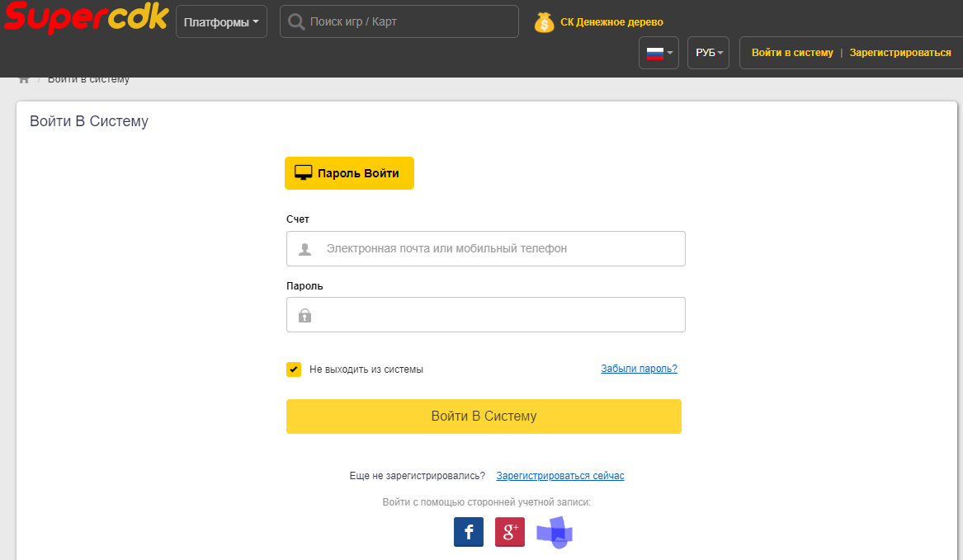
Task: Click the monitor icon on Пароль Войти
Action: pos(304,173)
